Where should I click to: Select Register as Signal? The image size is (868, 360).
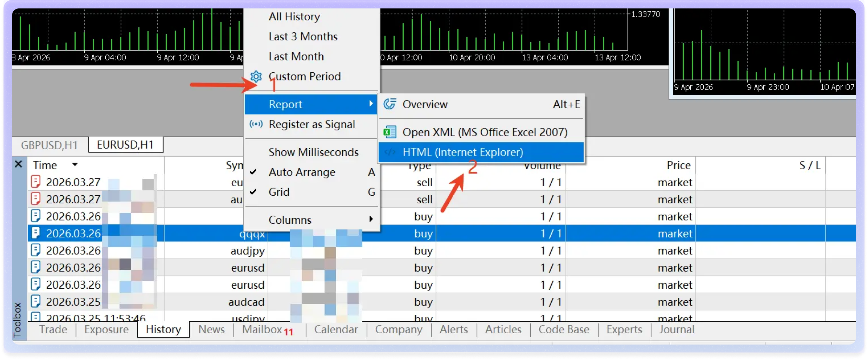click(312, 124)
